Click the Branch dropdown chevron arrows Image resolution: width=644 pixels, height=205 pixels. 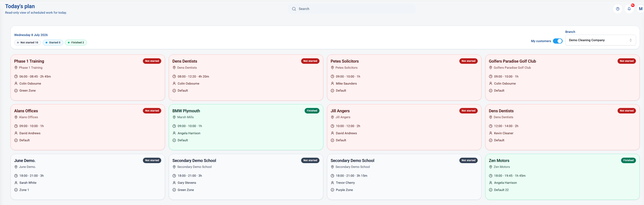pyautogui.click(x=631, y=40)
